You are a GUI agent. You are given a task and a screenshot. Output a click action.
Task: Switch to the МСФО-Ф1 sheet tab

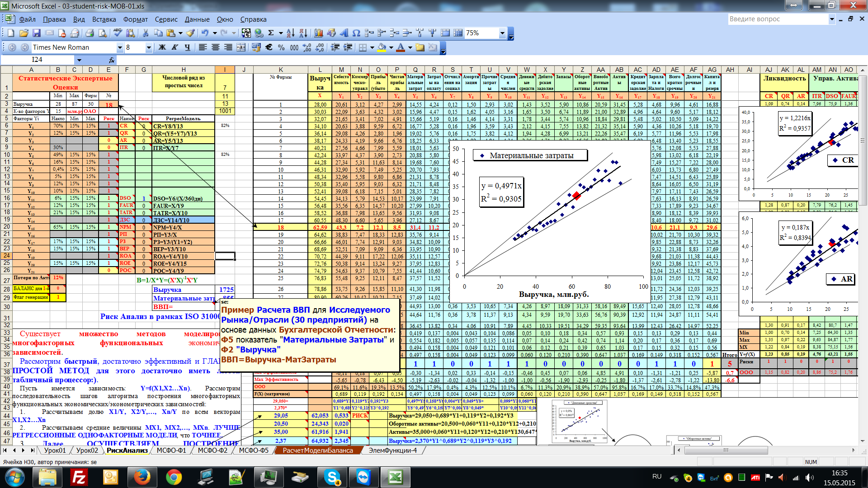pyautogui.click(x=171, y=450)
